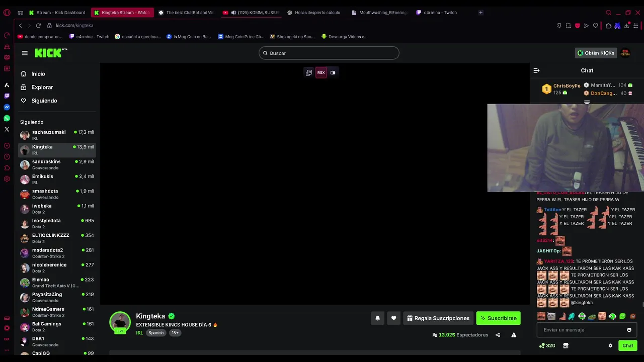644x362 pixels.
Task: Open chat settings gear
Action: (610, 345)
